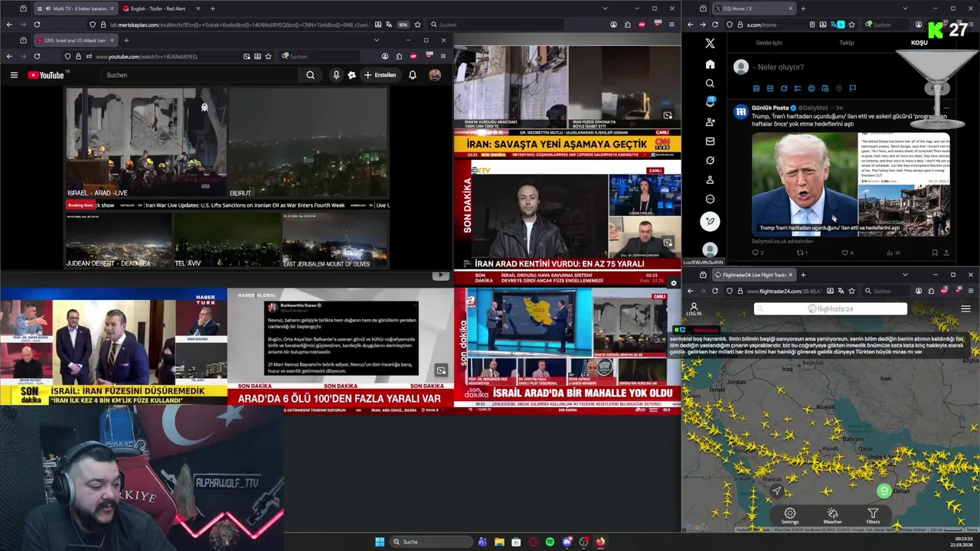
Task: Close the English - Tzofar - Red Alert tab
Action: click(198, 8)
